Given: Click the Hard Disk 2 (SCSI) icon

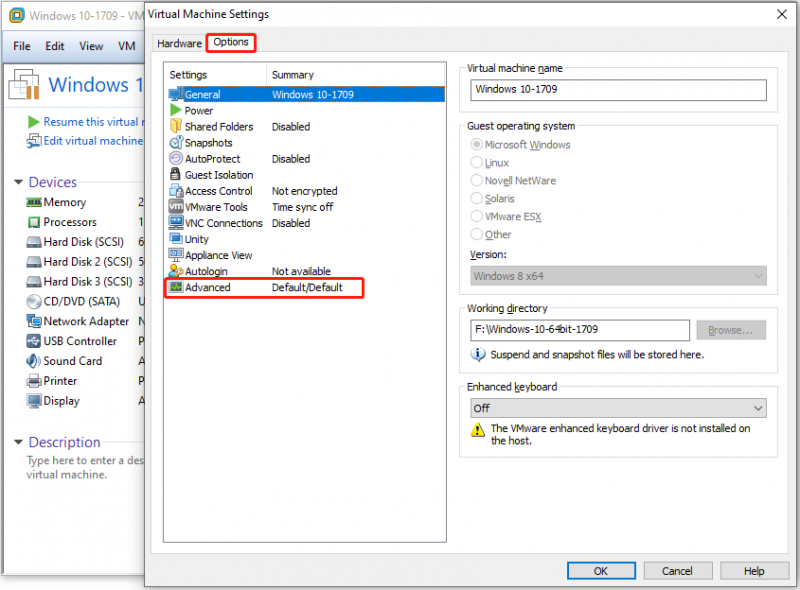Looking at the screenshot, I should 34,262.
